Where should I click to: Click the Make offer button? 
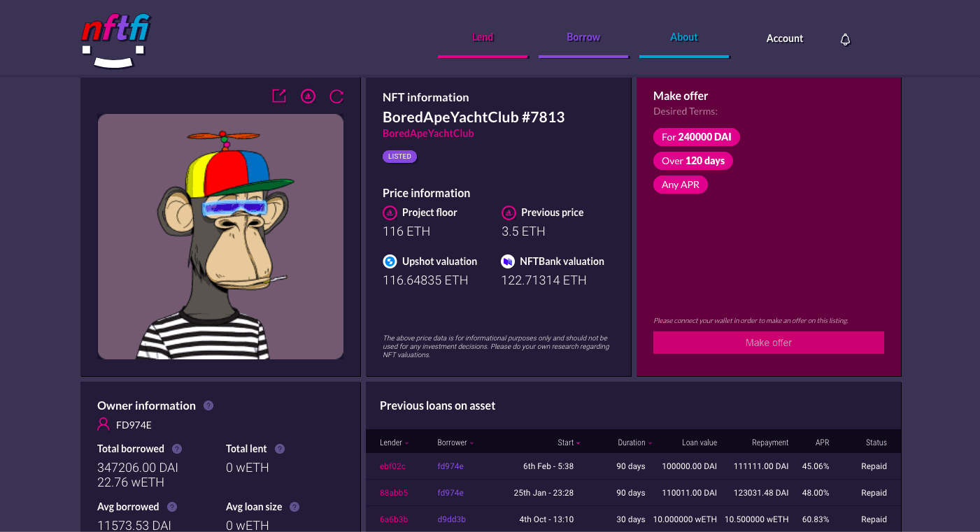(769, 343)
